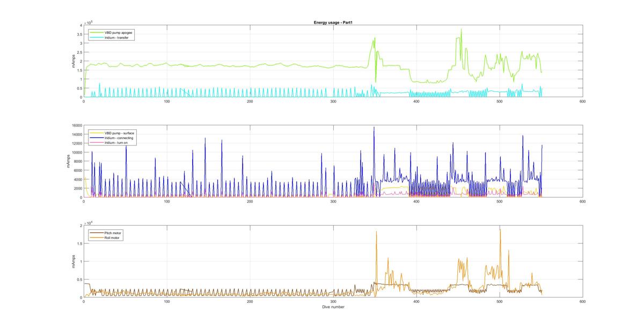Click the '×10^4' exponent label on motor plot
The height and width of the screenshot is (334, 644).
(89, 222)
